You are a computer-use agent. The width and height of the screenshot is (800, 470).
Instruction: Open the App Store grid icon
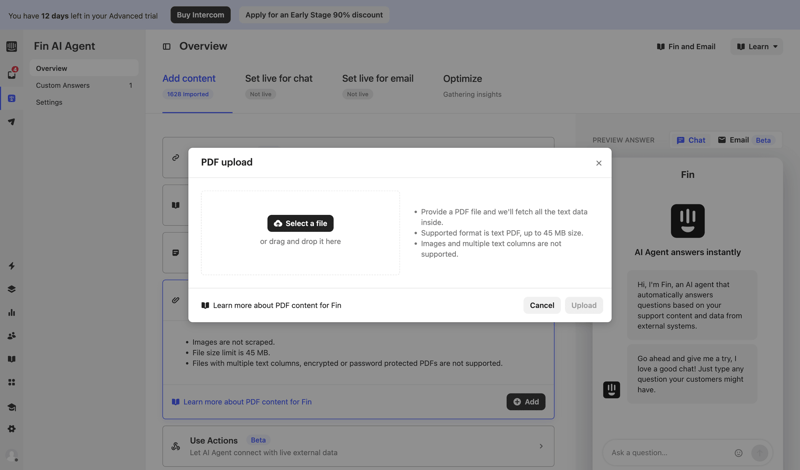(x=11, y=382)
